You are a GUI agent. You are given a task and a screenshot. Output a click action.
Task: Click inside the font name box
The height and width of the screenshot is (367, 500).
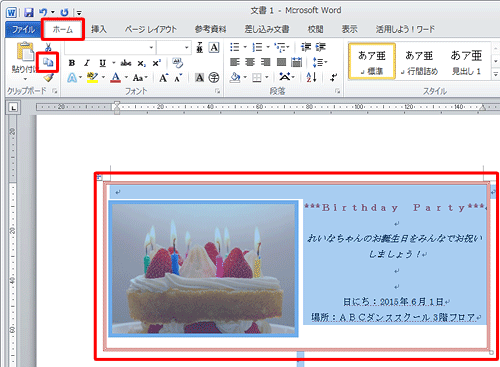tap(106, 48)
